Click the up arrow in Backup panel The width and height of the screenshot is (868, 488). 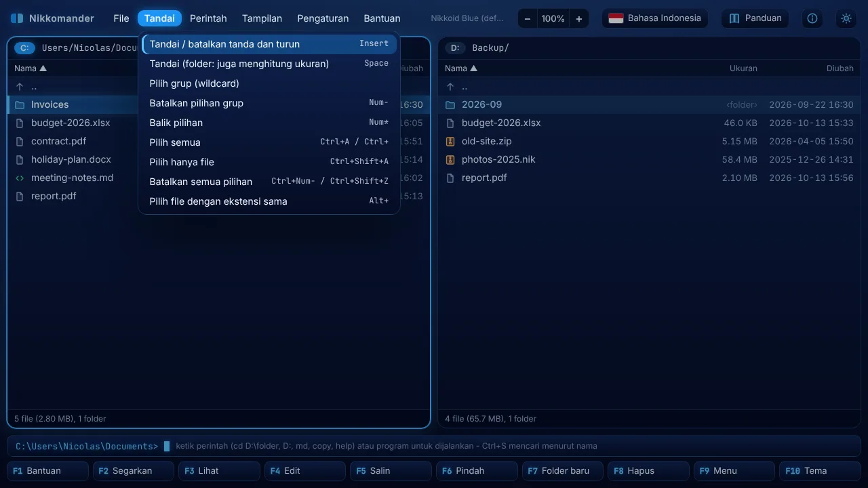point(450,87)
